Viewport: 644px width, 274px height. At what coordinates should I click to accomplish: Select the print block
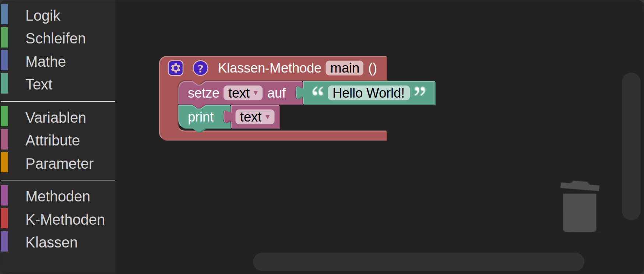click(200, 117)
